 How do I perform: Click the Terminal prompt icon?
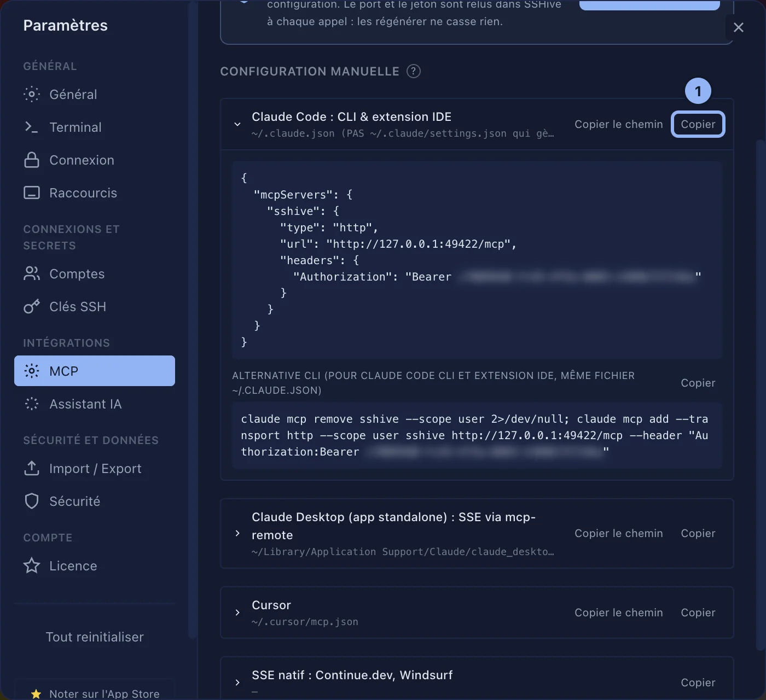(32, 127)
